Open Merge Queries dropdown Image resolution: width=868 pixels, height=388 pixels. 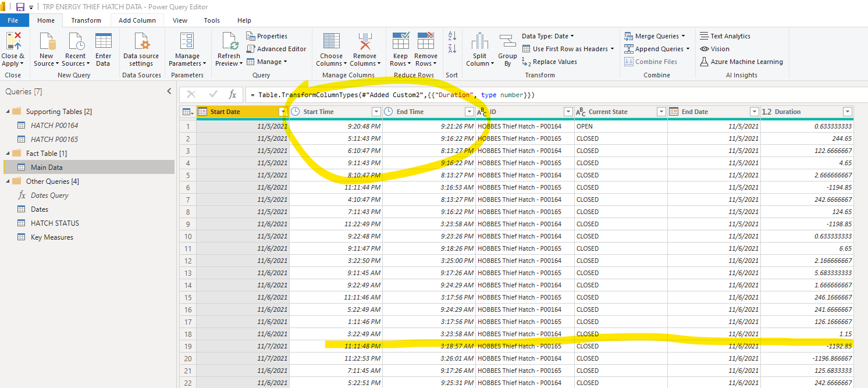pos(654,36)
